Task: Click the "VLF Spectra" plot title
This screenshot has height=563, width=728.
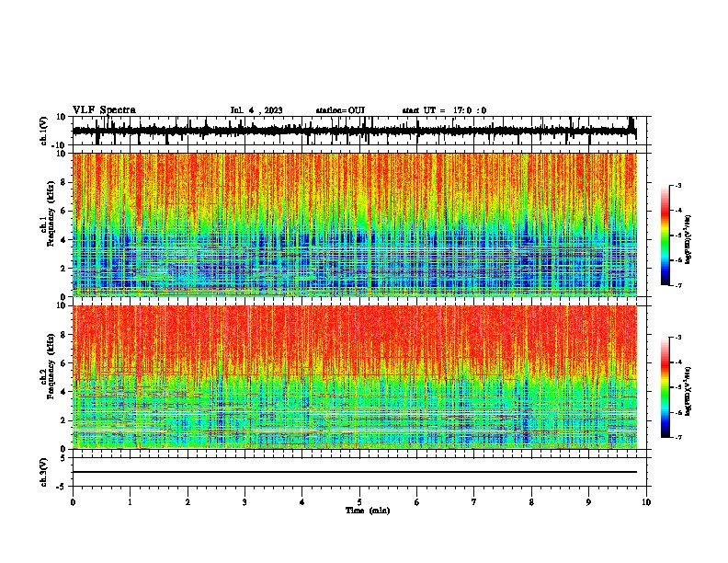Action: 104,110
